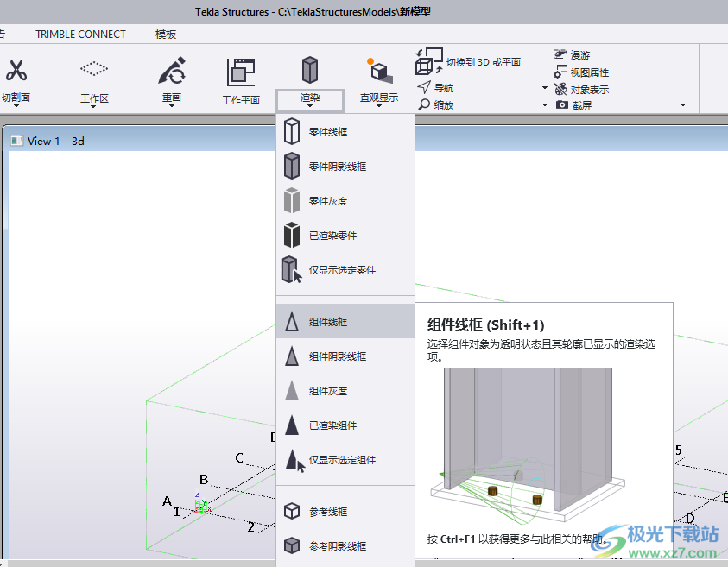Expand the 工作区 dropdown arrow
Viewport: 728px width, 567px height.
pos(93,107)
